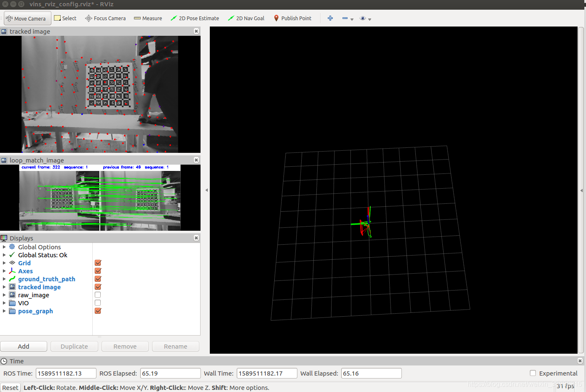586x392 pixels.
Task: Click the Rename button
Action: click(175, 346)
